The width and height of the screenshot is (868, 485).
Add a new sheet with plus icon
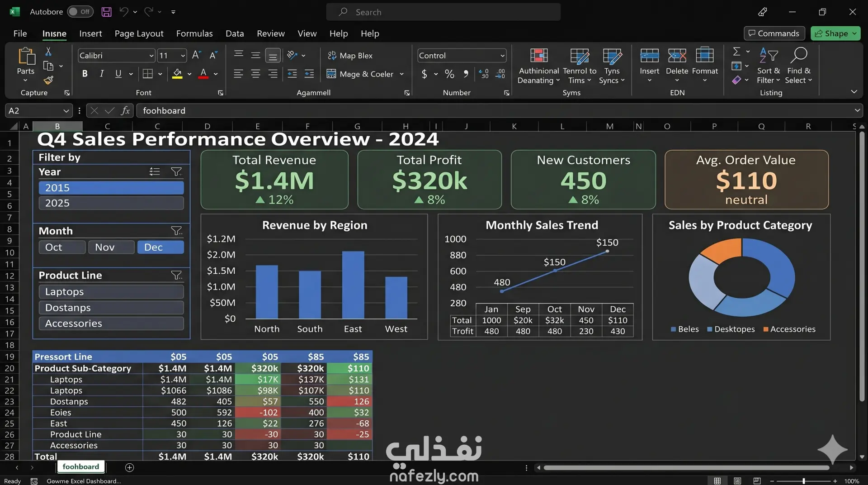129,467
